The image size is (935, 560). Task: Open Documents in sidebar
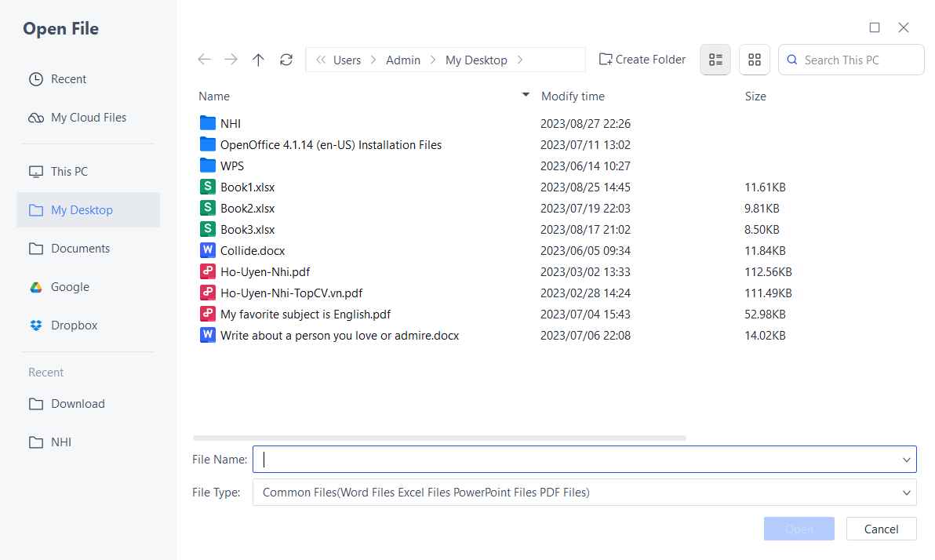coord(89,248)
